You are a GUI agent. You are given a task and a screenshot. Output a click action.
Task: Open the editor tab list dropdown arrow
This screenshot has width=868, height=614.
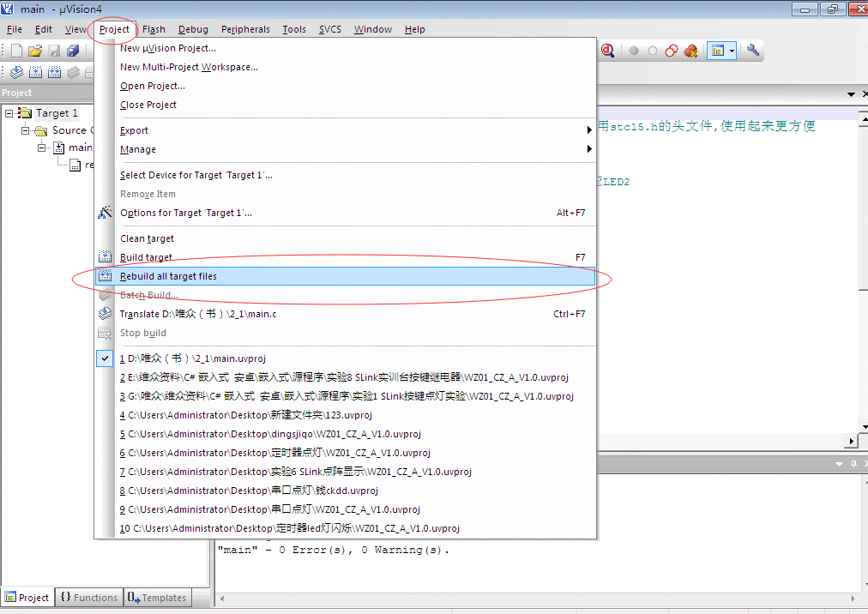point(852,94)
